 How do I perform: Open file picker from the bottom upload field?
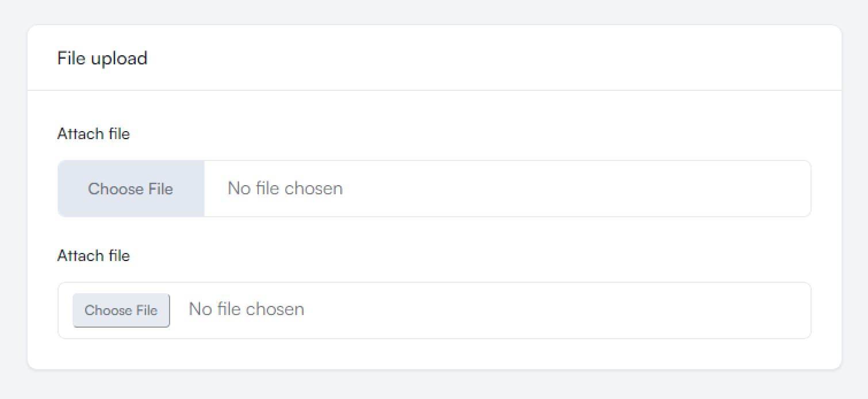tap(121, 310)
